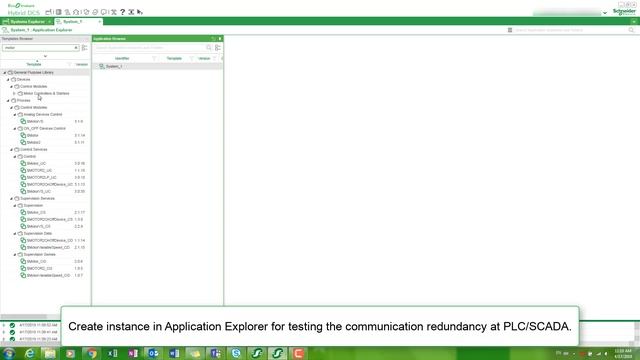Open Skype from the taskbar
Image resolution: width=640 pixels, height=360 pixels.
click(236, 353)
